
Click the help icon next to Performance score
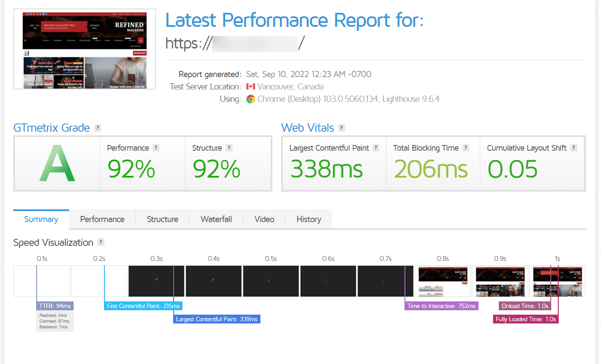click(156, 148)
